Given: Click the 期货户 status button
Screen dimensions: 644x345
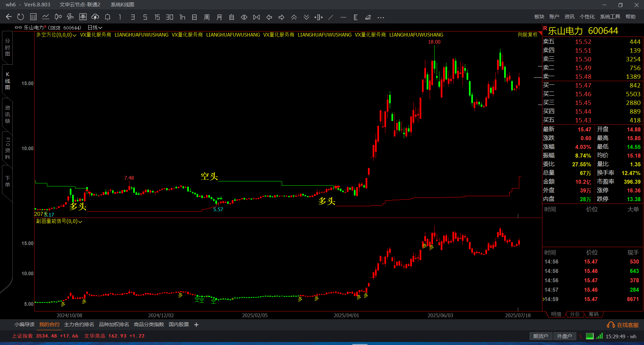Looking at the screenshot, I should pos(541,336).
